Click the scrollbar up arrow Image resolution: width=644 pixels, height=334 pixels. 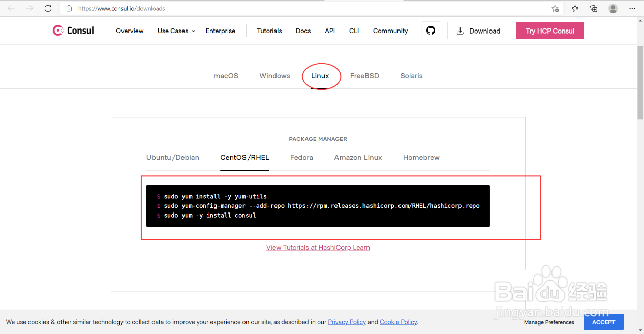point(640,21)
